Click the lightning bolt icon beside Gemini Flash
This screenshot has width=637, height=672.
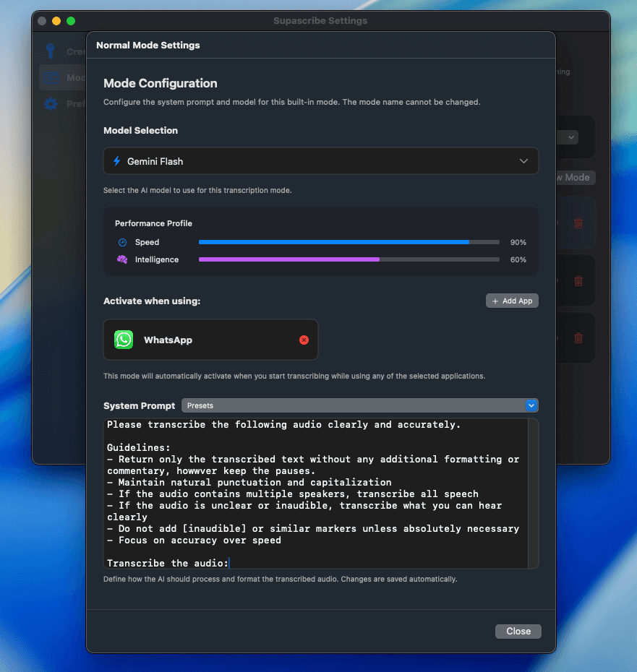tap(117, 161)
